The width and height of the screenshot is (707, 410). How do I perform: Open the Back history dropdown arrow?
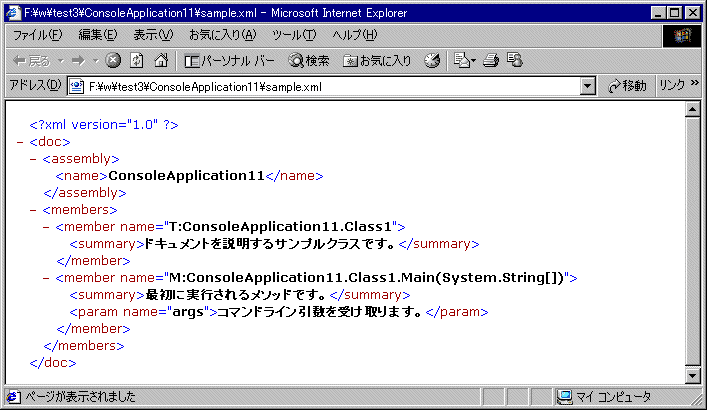coord(61,60)
